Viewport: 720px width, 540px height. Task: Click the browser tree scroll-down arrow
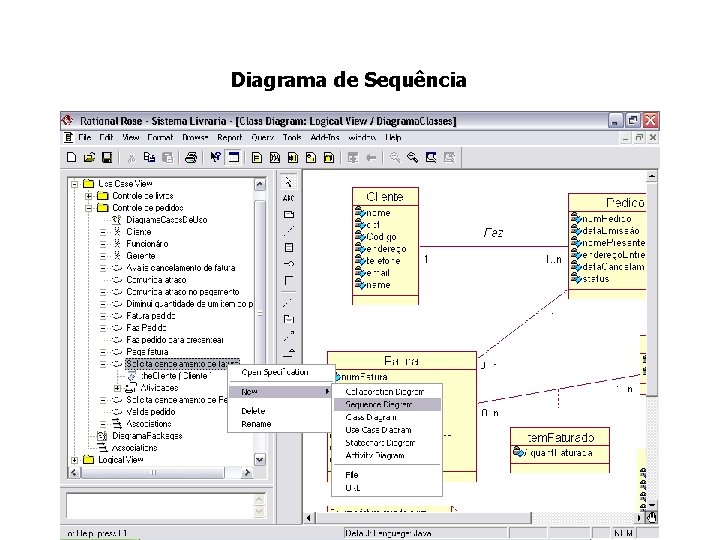point(260,460)
